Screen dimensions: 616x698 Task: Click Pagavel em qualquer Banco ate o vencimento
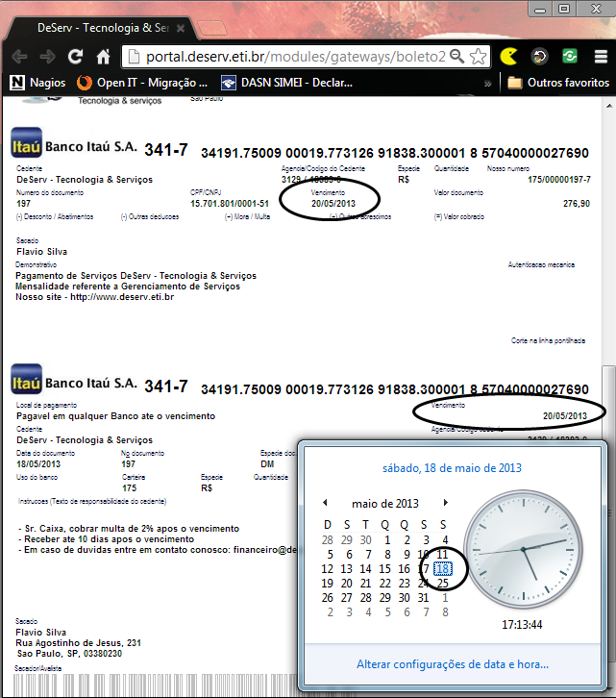[x=115, y=415]
